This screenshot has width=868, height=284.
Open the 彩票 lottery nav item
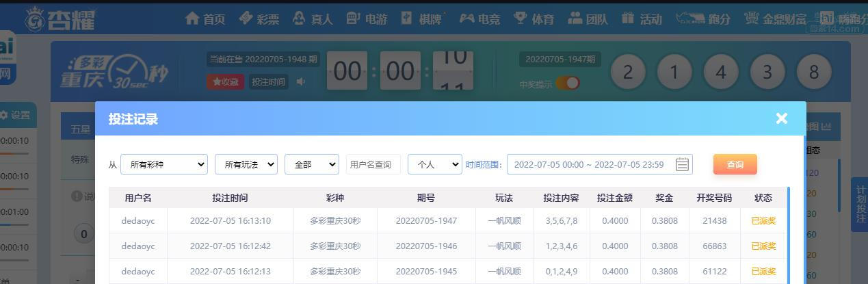259,19
